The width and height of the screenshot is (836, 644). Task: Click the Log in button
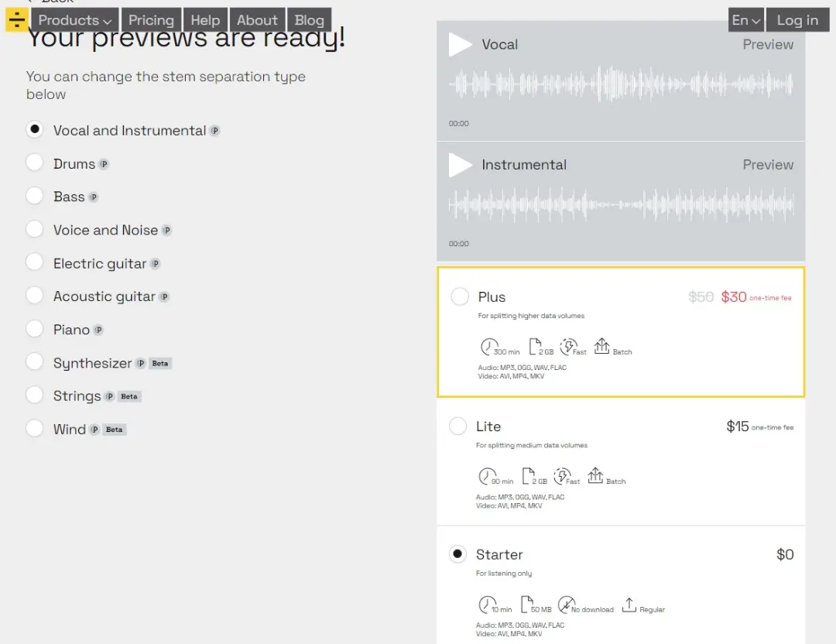[797, 20]
